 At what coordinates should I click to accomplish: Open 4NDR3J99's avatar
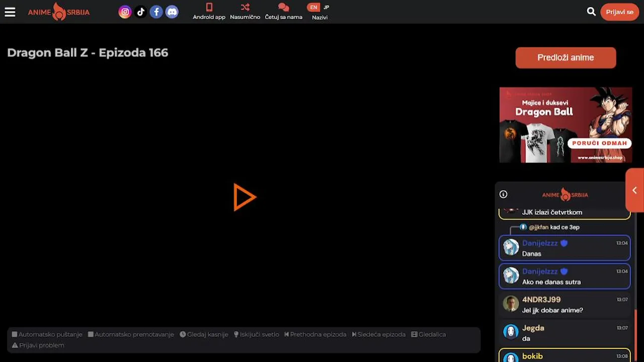tap(511, 303)
